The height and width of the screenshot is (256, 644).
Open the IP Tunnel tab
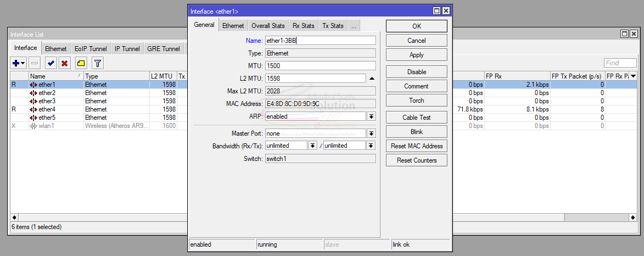[x=127, y=48]
